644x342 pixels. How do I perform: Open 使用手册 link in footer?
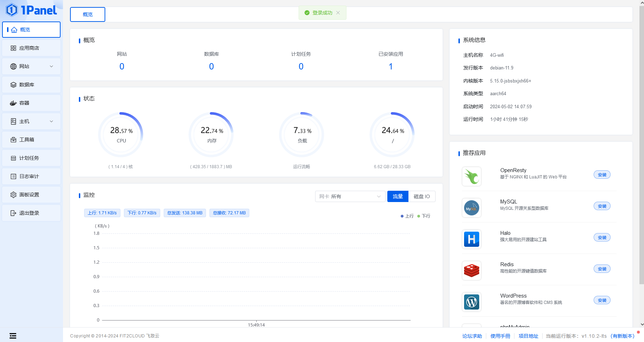pyautogui.click(x=500, y=336)
